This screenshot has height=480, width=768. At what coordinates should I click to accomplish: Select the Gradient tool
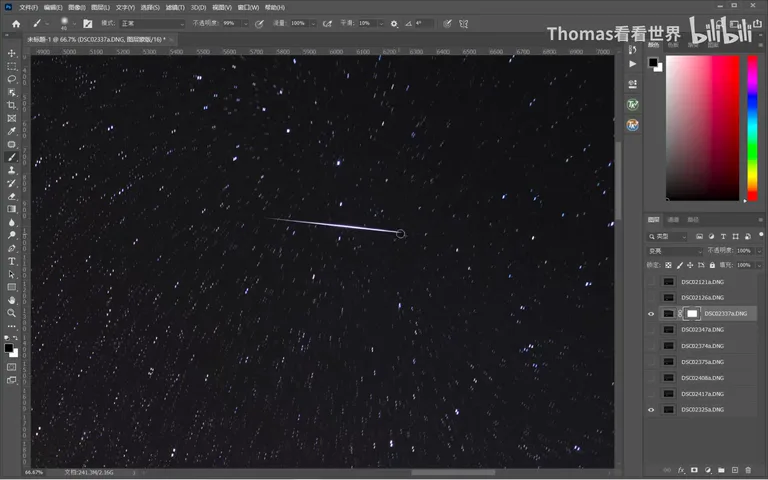(12, 209)
